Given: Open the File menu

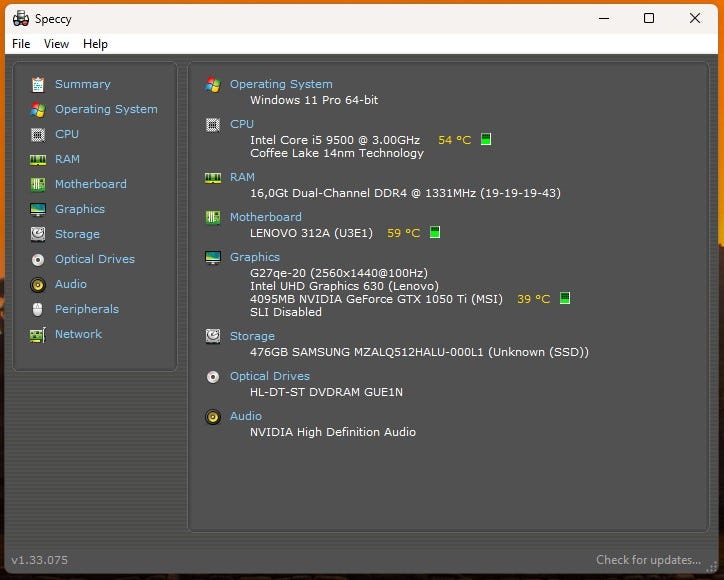Looking at the screenshot, I should (21, 44).
